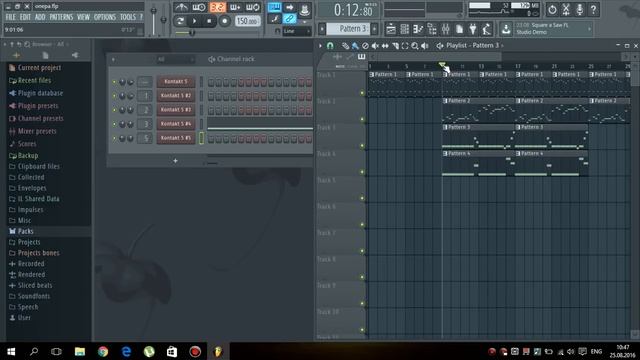The height and width of the screenshot is (360, 640).
Task: Select the playlist draw pencil tool
Action: pos(345,46)
